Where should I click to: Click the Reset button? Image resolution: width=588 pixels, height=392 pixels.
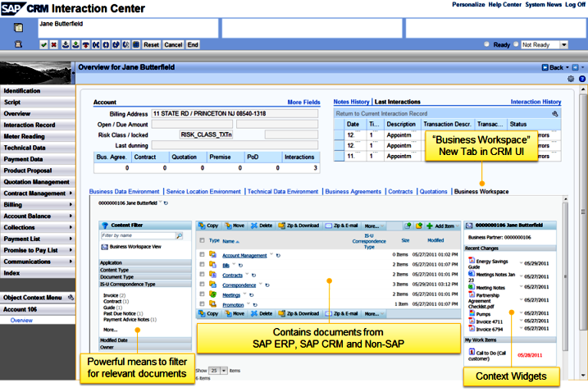[x=152, y=44]
